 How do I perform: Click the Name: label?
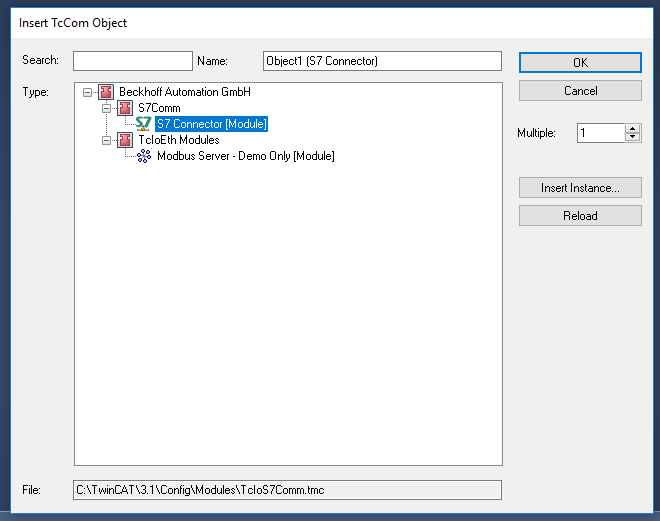click(x=213, y=61)
